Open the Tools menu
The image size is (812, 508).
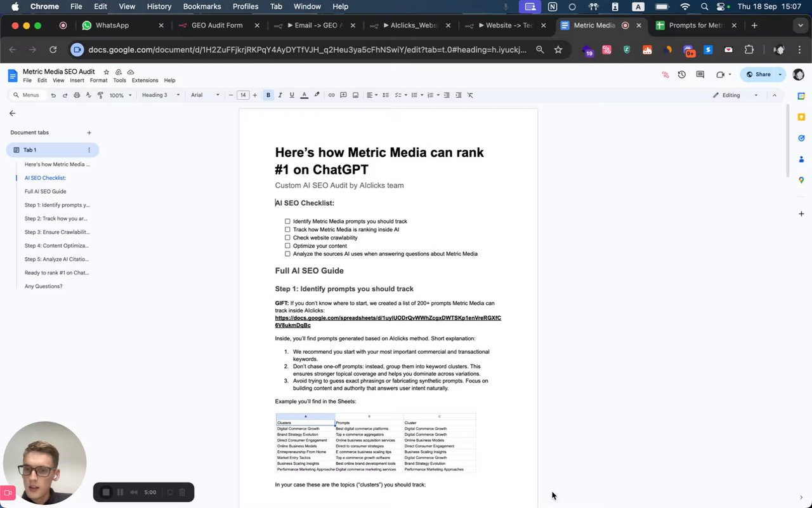point(119,81)
